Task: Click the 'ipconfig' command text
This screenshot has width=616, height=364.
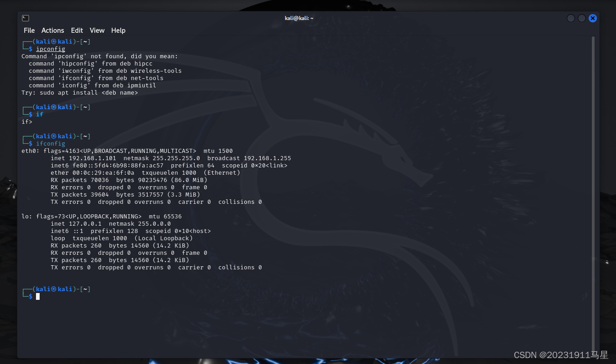Action: click(51, 49)
